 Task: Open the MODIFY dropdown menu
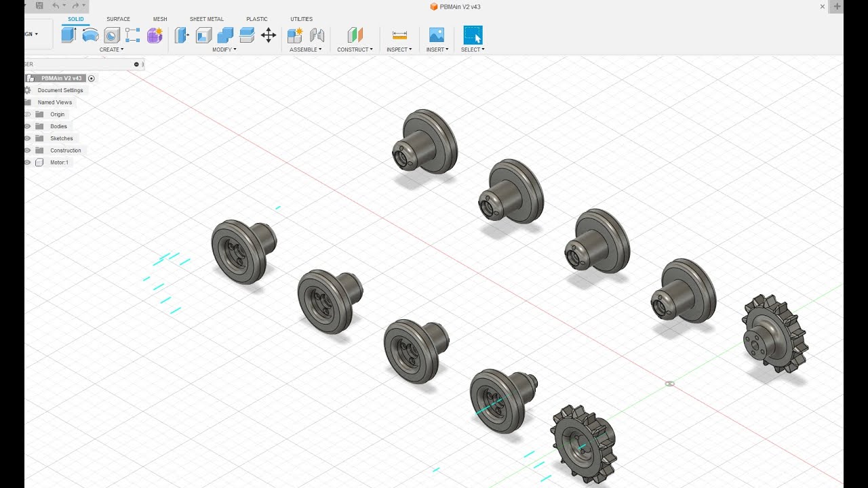tap(224, 49)
